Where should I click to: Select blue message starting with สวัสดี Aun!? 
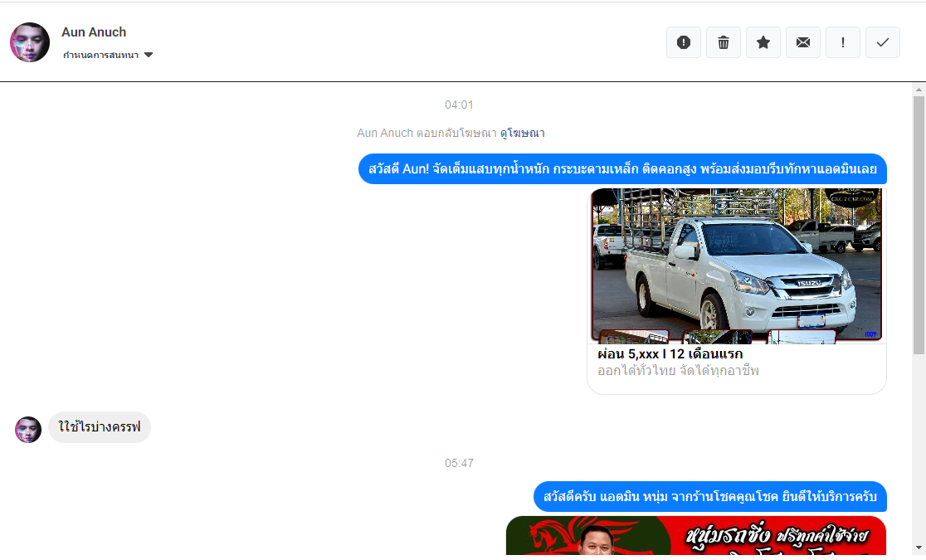point(622,169)
